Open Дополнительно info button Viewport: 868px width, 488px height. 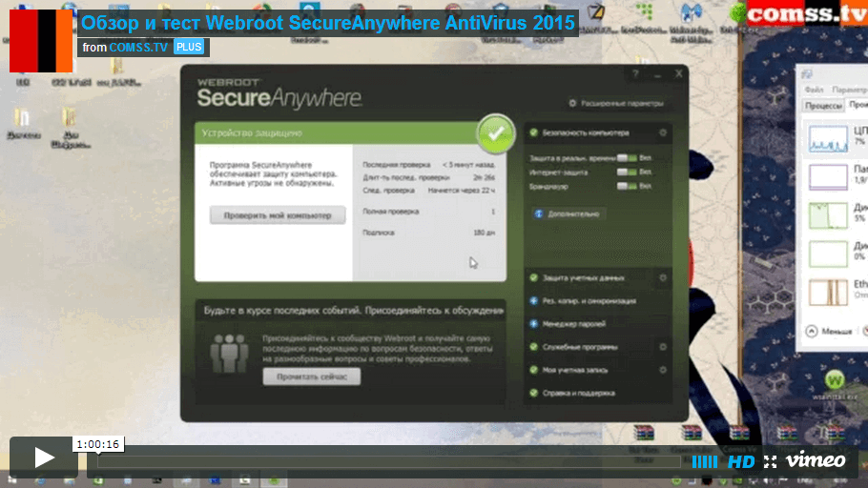click(x=568, y=214)
